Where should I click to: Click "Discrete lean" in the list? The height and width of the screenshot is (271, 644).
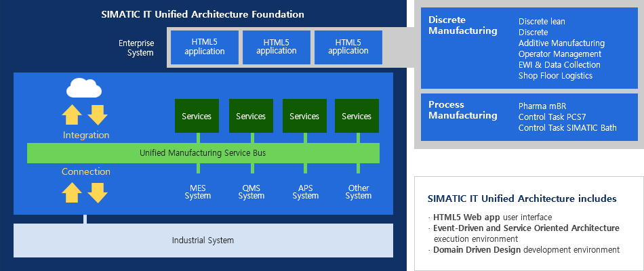coord(542,22)
